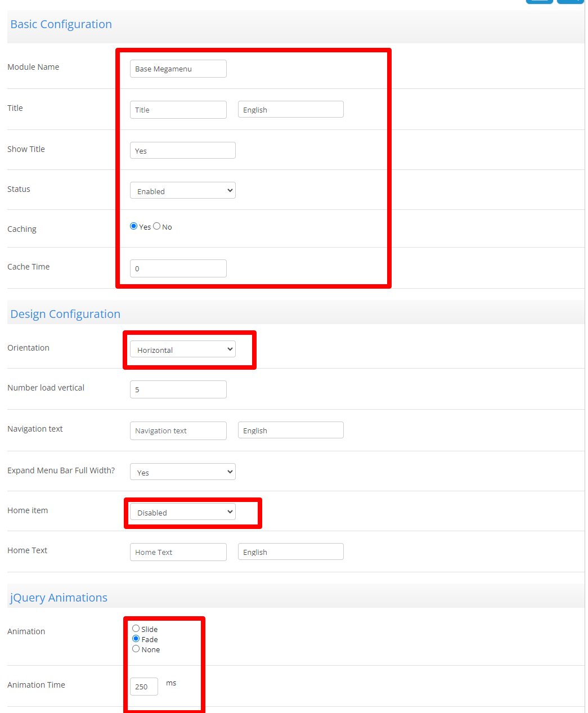Open the Orientation dropdown
Viewport: 588px width, 713px height.
click(x=182, y=349)
